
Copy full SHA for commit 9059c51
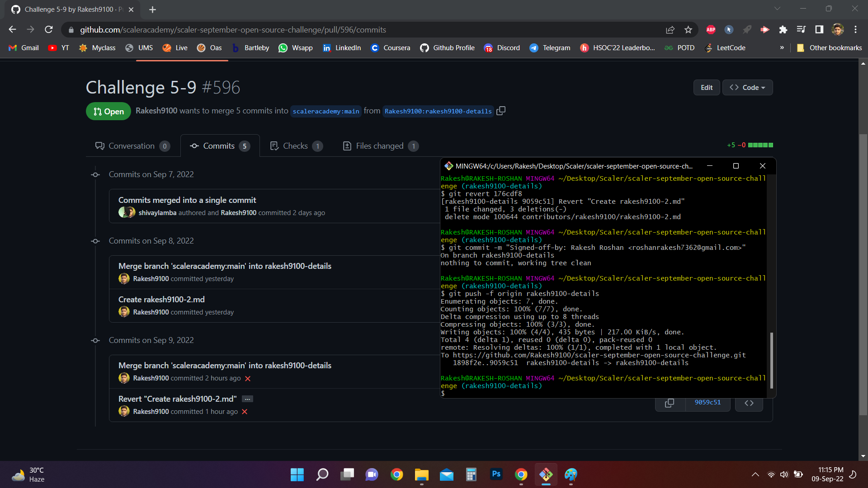[x=670, y=403]
